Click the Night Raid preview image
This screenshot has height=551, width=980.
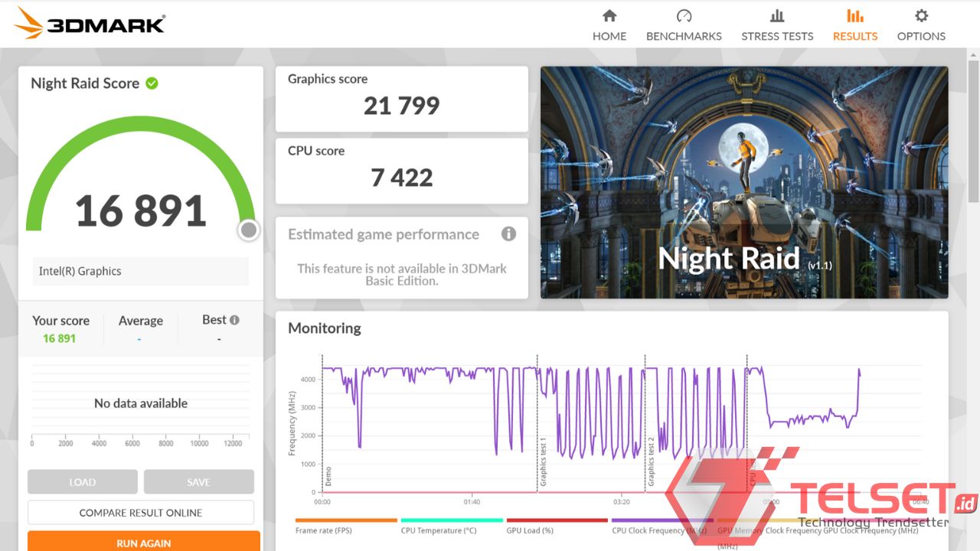pos(744,182)
